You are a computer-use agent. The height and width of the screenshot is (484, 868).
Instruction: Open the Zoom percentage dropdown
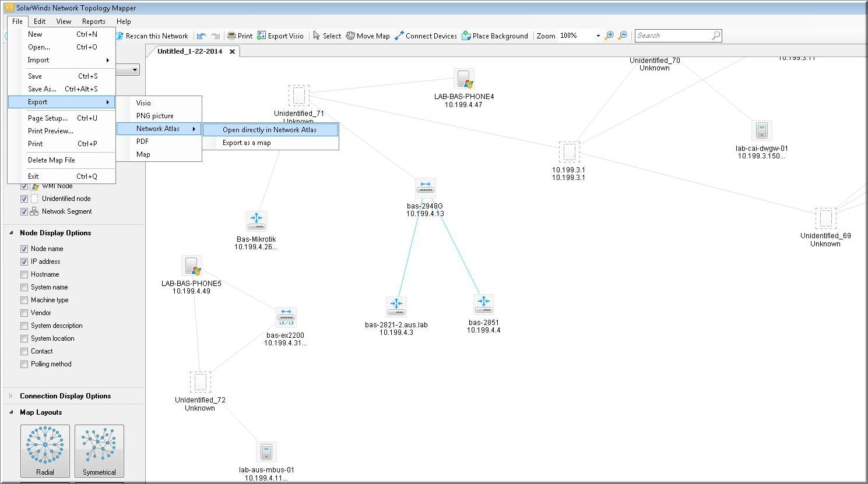click(598, 36)
